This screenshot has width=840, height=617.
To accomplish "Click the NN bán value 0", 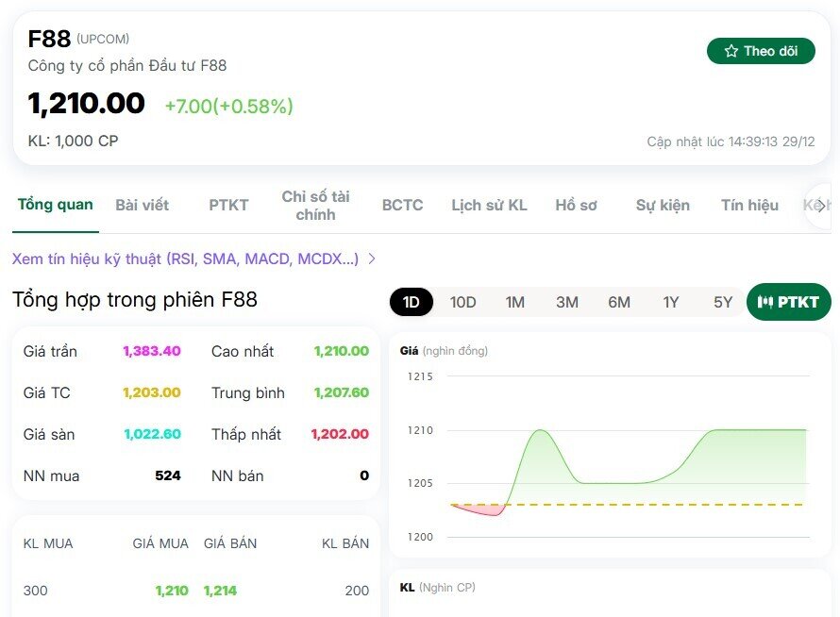I will coord(364,475).
